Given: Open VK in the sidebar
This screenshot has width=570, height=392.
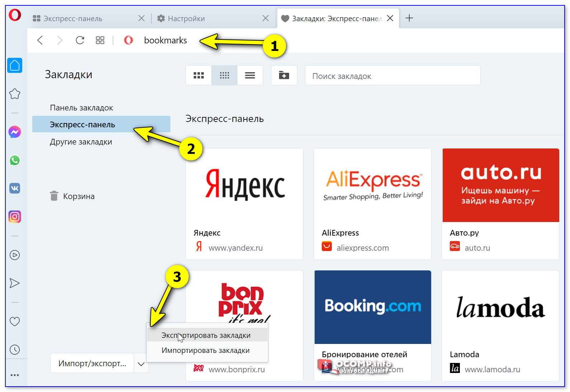Looking at the screenshot, I should point(15,188).
